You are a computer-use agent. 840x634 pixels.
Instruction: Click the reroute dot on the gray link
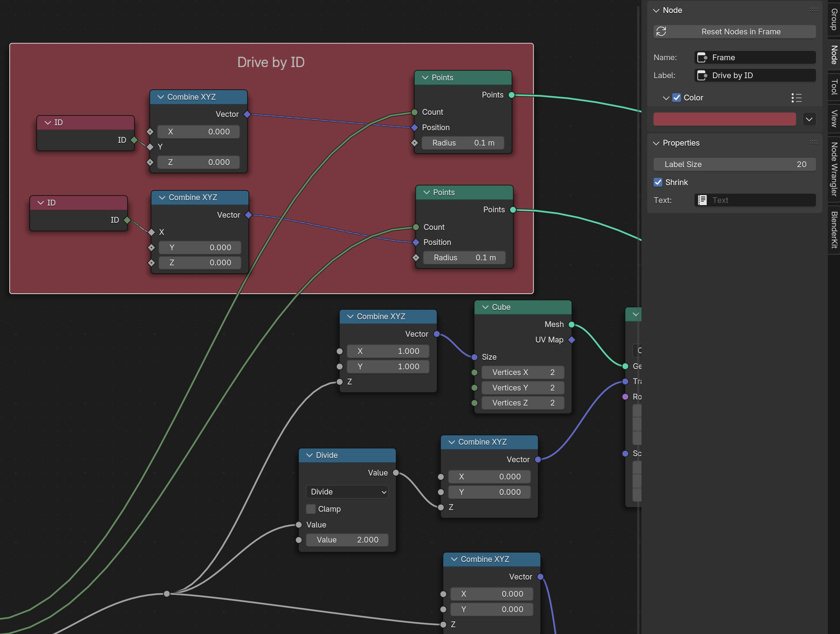pyautogui.click(x=167, y=594)
